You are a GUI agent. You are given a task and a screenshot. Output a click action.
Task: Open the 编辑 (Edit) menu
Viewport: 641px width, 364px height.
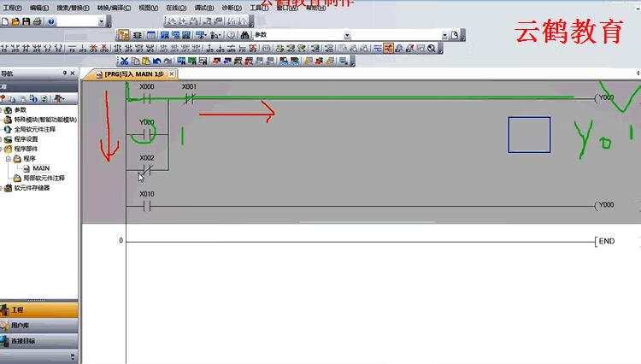38,8
